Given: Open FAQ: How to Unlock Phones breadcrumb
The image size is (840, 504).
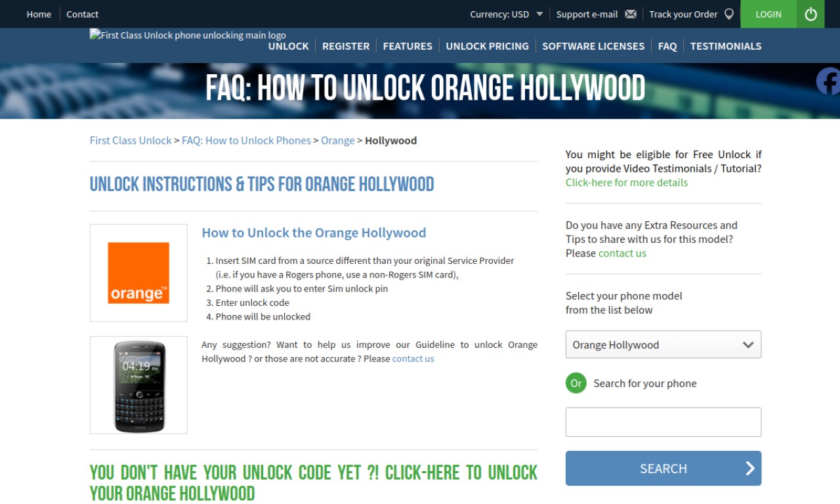Looking at the screenshot, I should [246, 140].
